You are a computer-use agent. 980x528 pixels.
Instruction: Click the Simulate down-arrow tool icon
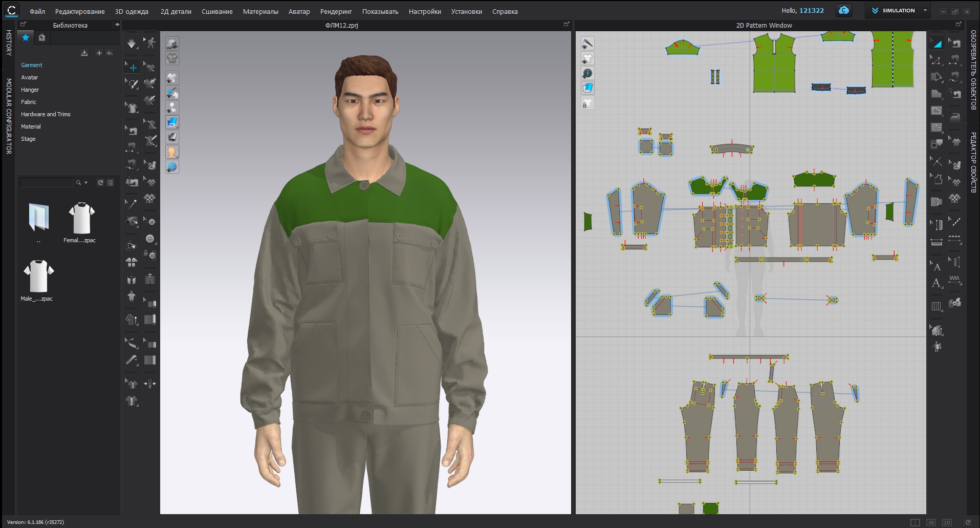tap(132, 44)
